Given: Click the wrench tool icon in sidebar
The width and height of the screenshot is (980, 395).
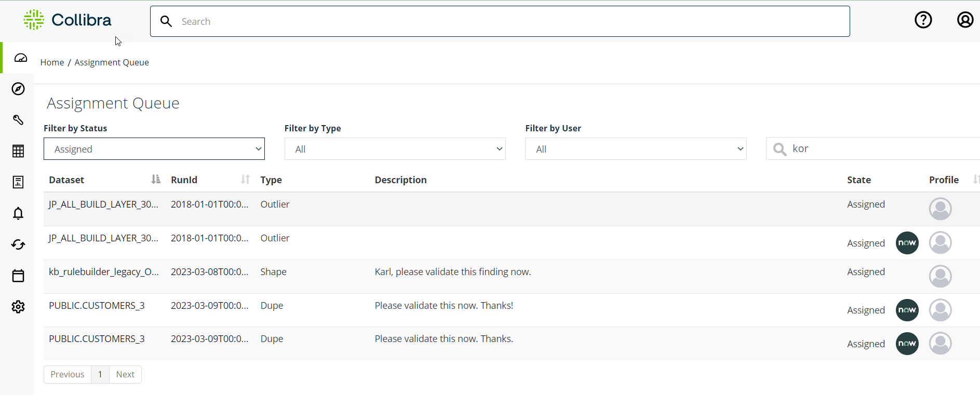Looking at the screenshot, I should point(18,120).
